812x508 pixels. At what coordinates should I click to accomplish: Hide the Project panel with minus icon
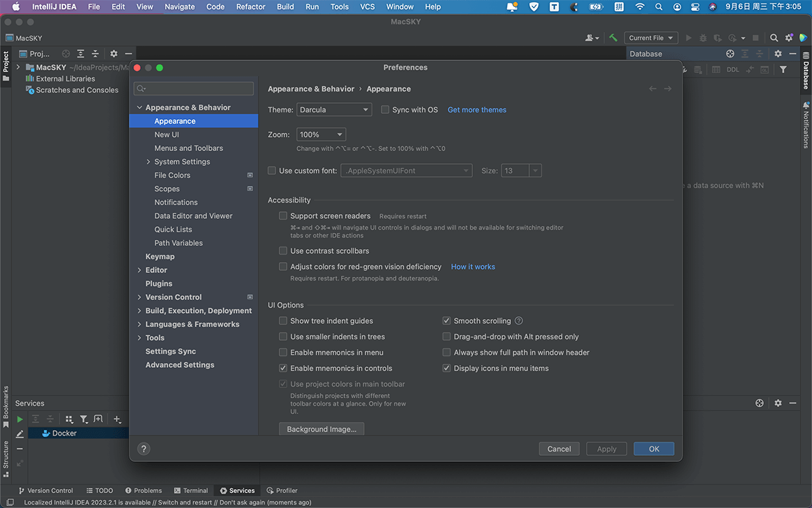pos(129,54)
